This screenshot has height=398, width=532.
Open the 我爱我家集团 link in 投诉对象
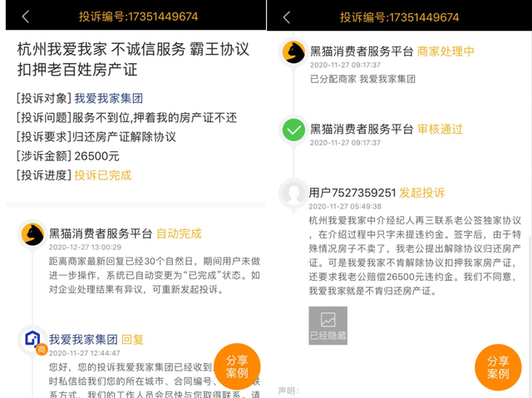tap(109, 98)
